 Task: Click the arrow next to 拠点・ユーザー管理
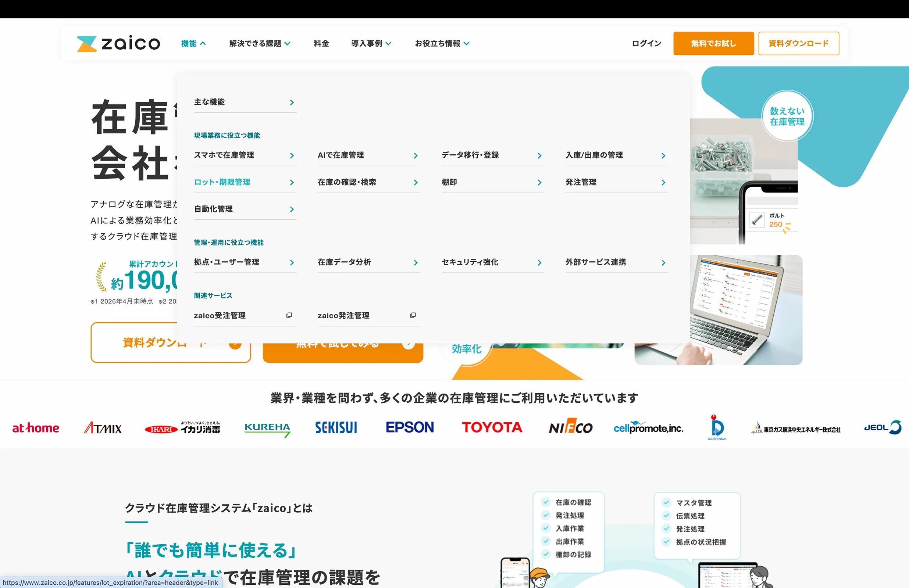click(x=292, y=263)
